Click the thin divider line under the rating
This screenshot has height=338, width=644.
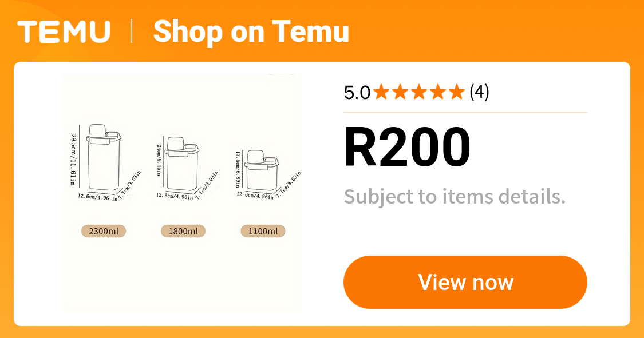pyautogui.click(x=465, y=112)
